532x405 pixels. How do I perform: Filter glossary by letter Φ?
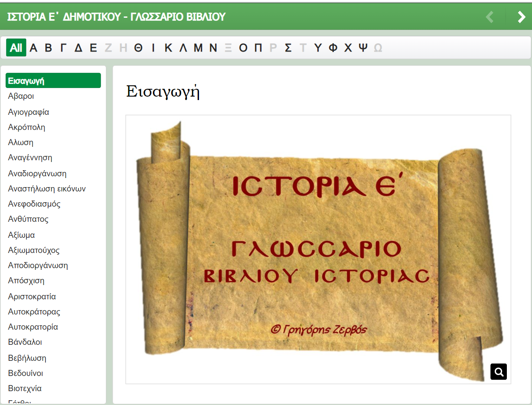pos(333,48)
